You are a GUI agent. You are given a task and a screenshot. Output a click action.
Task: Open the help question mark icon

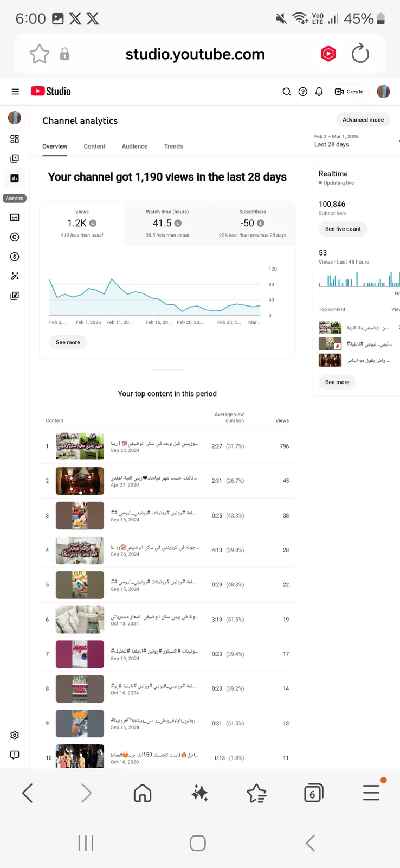pos(303,92)
